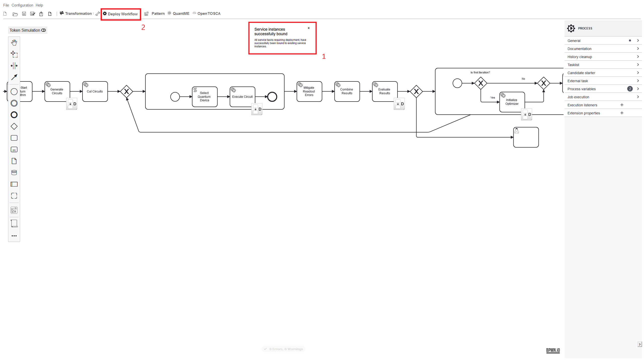Close the service instances success notification

click(x=309, y=28)
